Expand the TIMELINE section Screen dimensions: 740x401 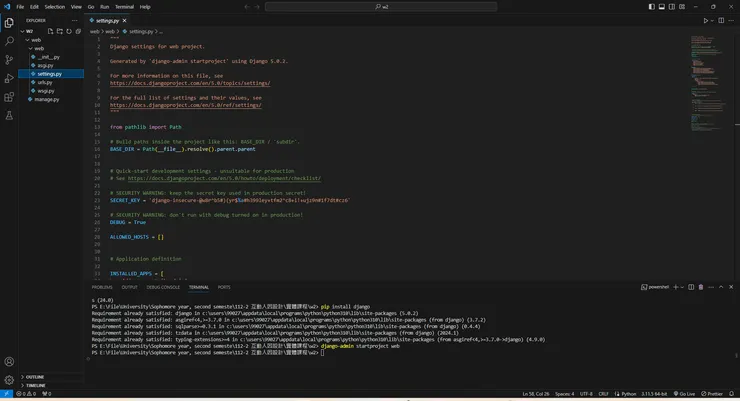click(x=35, y=385)
